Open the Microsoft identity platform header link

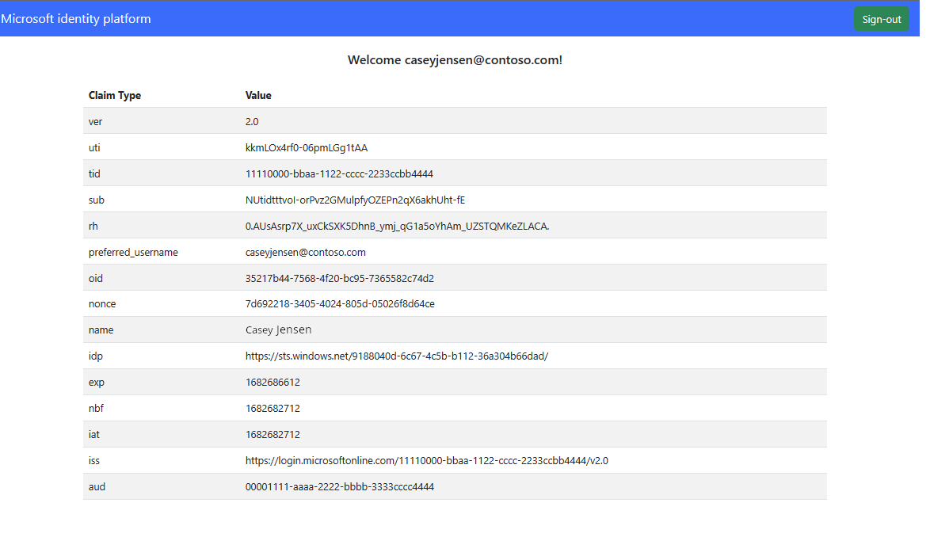[x=76, y=19]
